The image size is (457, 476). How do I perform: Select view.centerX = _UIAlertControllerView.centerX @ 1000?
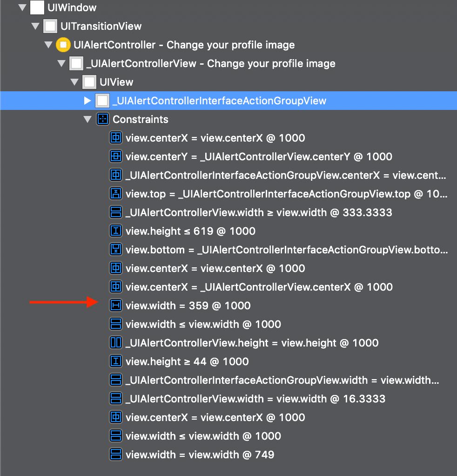coord(259,287)
